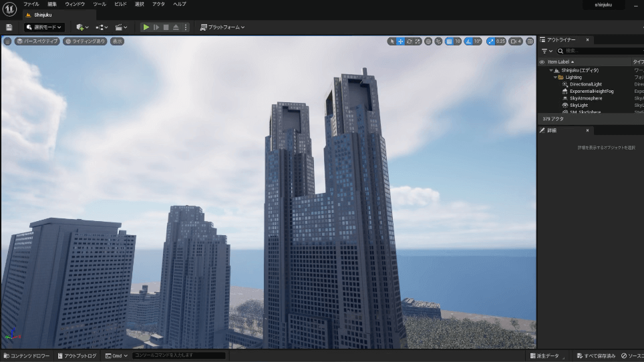
Task: Activate the scale tool in viewport
Action: pyautogui.click(x=418, y=41)
